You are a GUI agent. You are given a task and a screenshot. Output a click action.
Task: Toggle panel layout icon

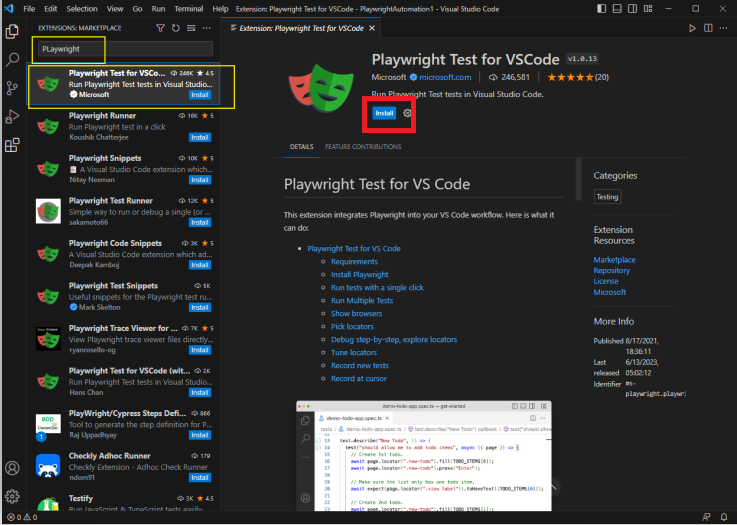617,9
